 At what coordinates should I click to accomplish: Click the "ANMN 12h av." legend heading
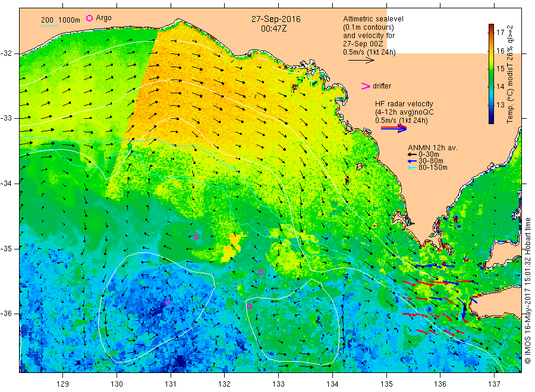433,148
